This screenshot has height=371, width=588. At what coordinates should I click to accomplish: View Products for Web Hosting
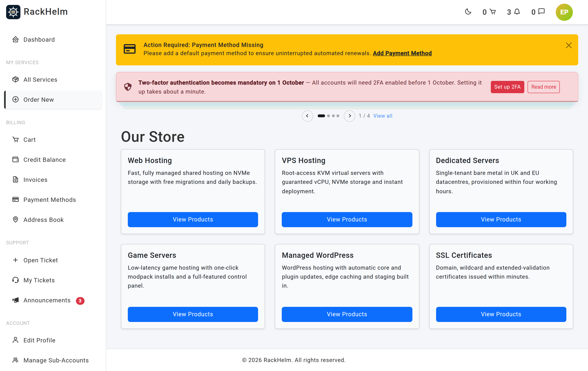point(193,219)
